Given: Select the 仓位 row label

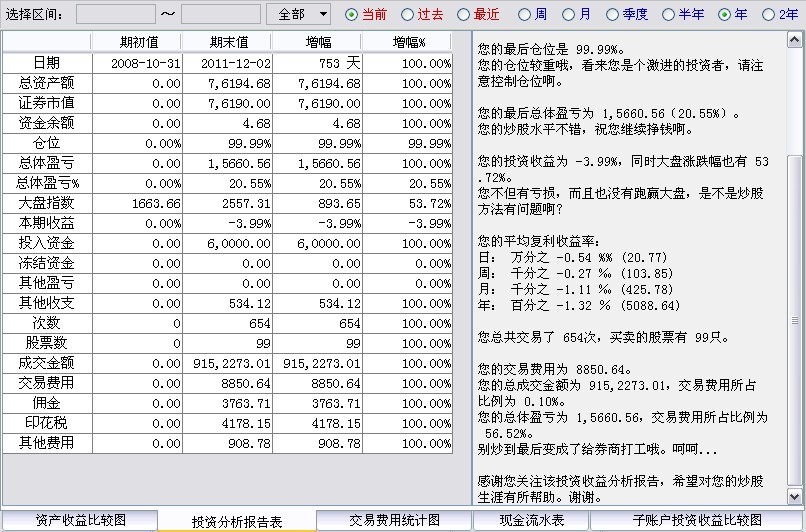Looking at the screenshot, I should pyautogui.click(x=47, y=143).
